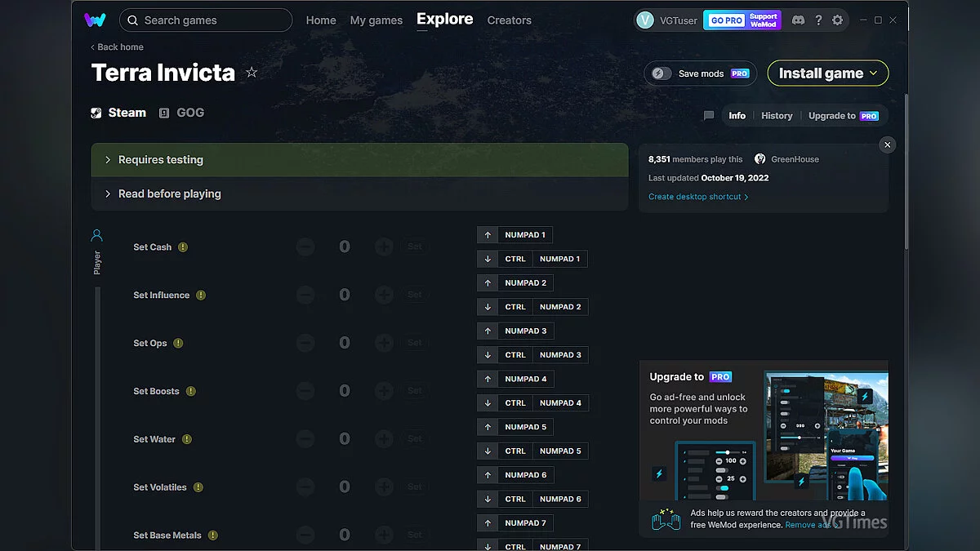
Task: Decrease Set Influence value with minus button
Action: [x=305, y=295]
